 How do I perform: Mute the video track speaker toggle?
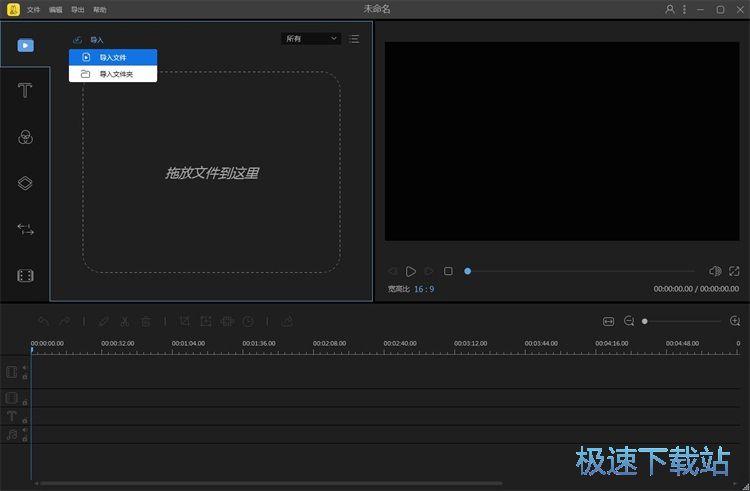pos(25,368)
